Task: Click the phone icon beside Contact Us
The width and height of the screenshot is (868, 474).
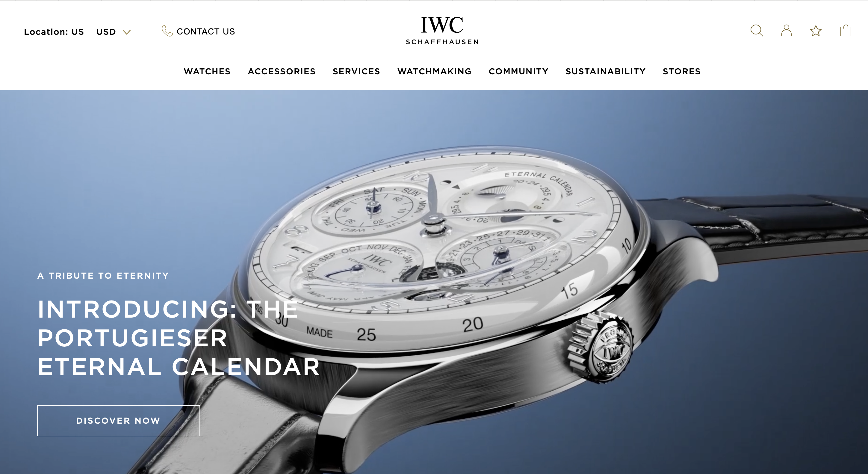Action: [x=167, y=31]
